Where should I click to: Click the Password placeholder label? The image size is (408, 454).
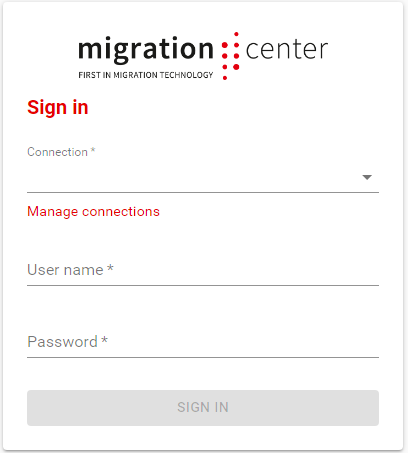click(x=62, y=342)
